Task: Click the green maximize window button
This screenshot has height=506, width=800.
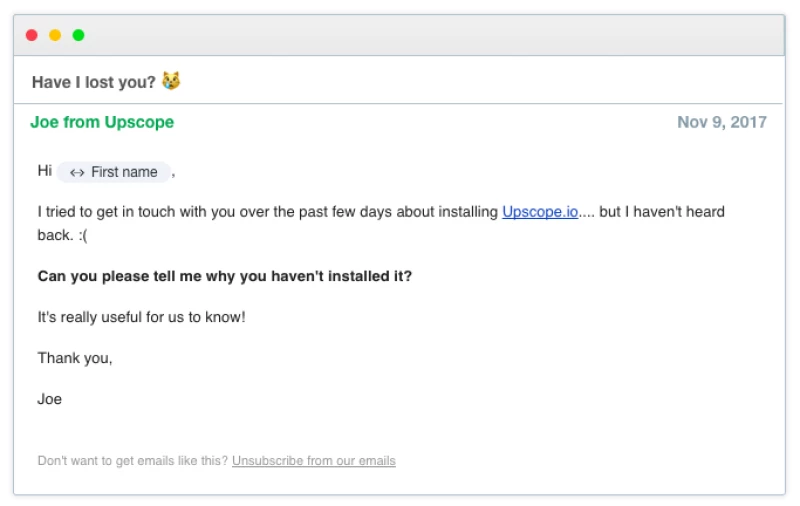Action: tap(78, 35)
